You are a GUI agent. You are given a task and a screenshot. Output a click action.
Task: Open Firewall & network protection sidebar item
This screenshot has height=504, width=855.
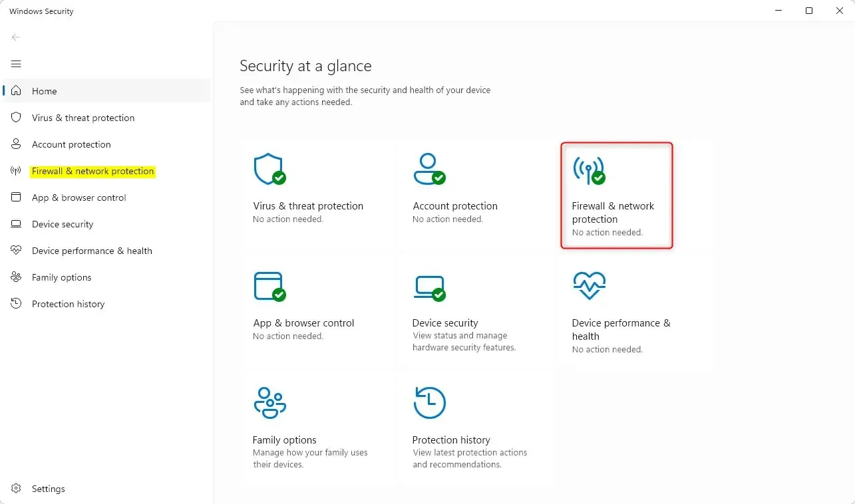[x=107, y=171]
